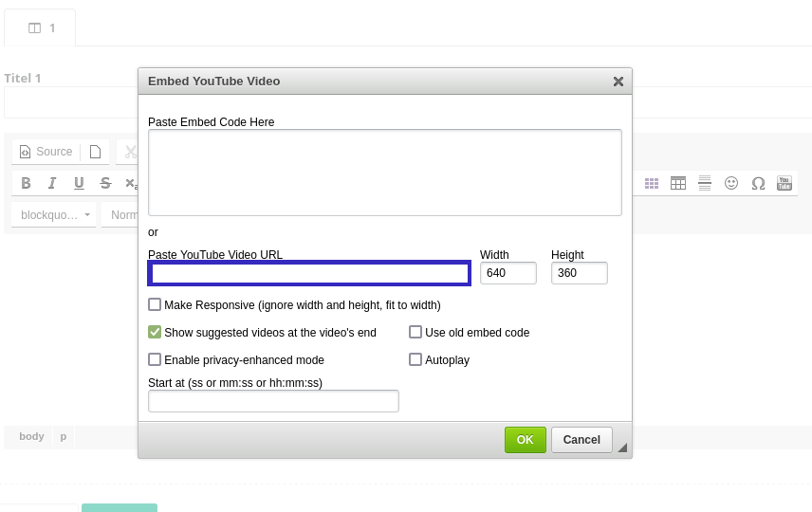Enable Make Responsive checkbox

[155, 305]
